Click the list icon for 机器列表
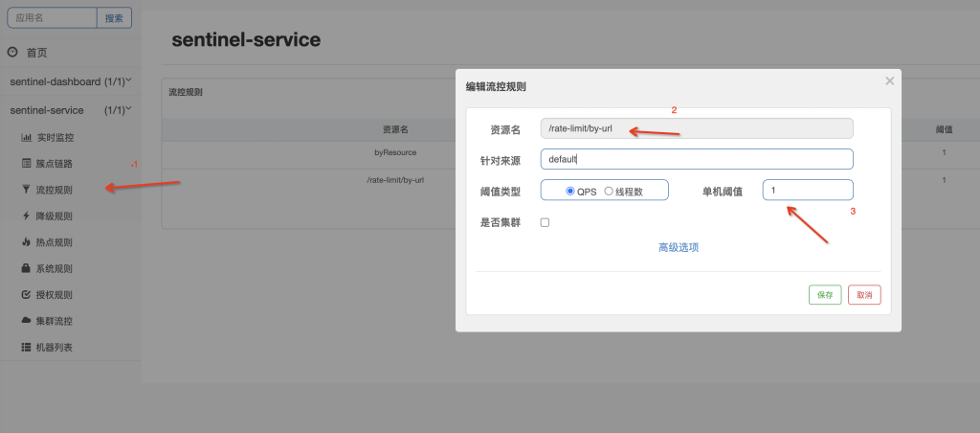The image size is (980, 433). pyautogui.click(x=26, y=347)
